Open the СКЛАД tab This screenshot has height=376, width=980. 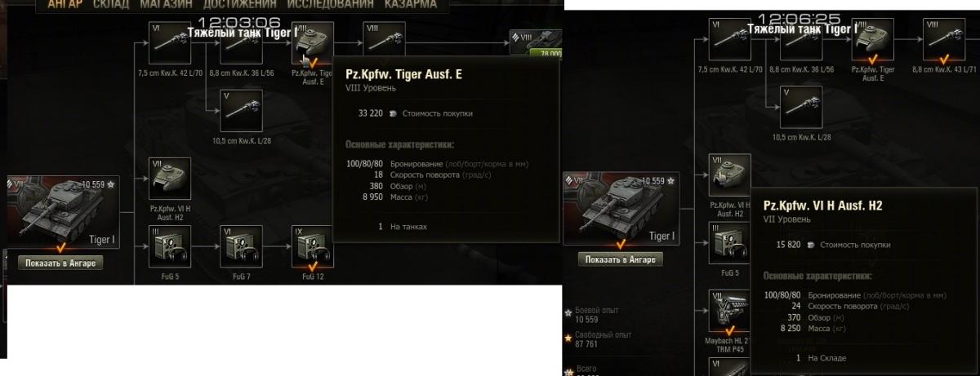pos(111,5)
